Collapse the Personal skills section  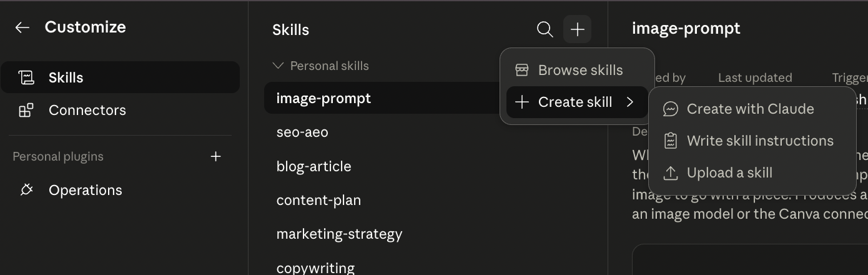(279, 66)
